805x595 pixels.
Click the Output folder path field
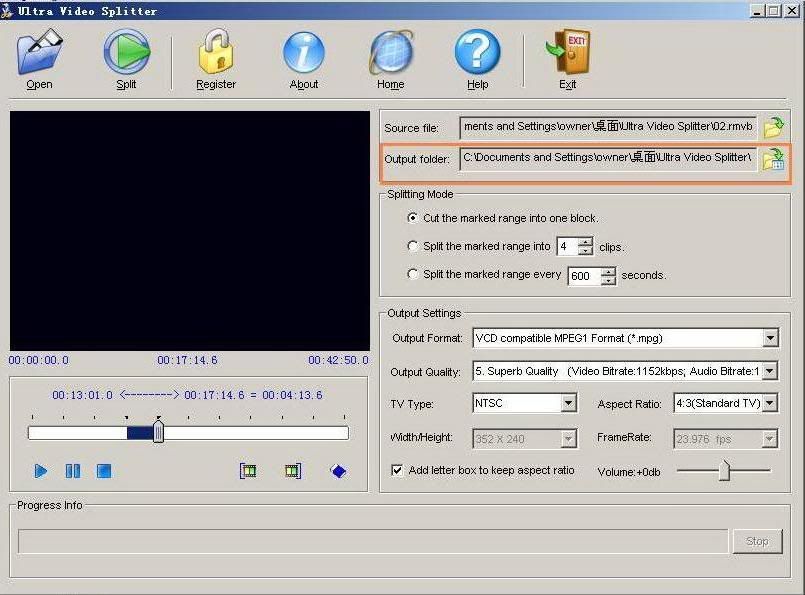(608, 158)
